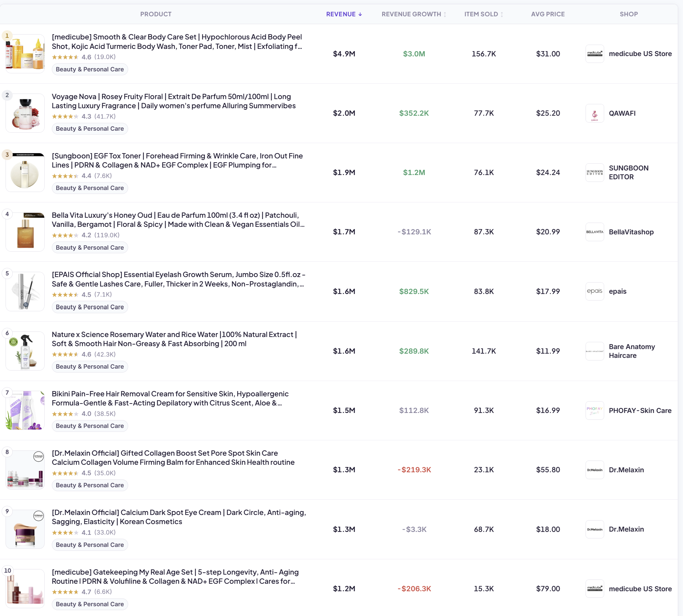Open Sungboon EGF Tox Toner title link
683x616 pixels.
coord(177,160)
